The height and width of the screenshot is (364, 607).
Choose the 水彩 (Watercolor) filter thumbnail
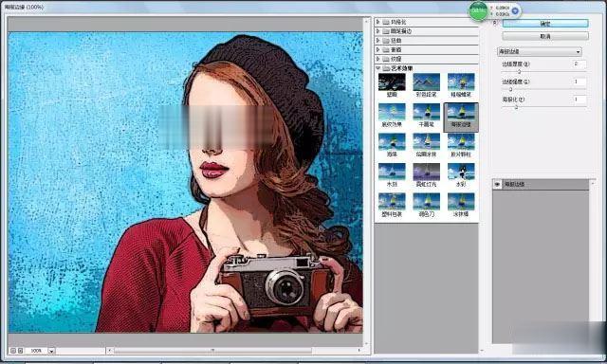pyautogui.click(x=461, y=174)
